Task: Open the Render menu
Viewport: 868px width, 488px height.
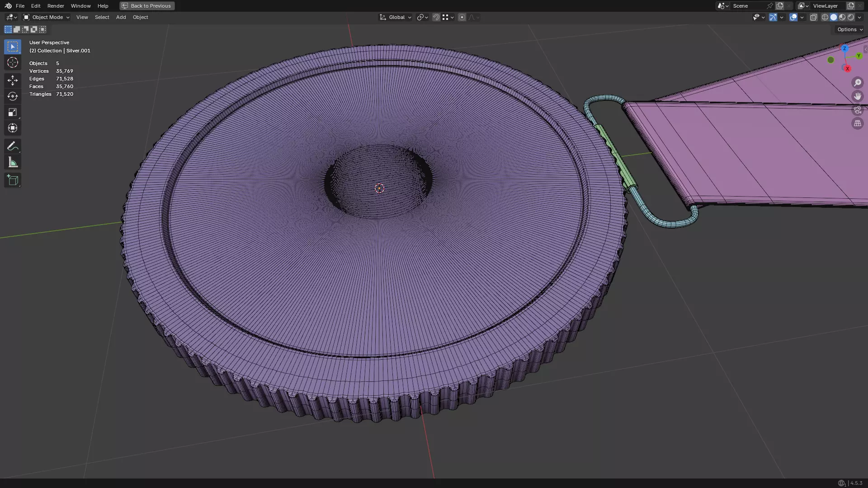Action: click(x=56, y=6)
